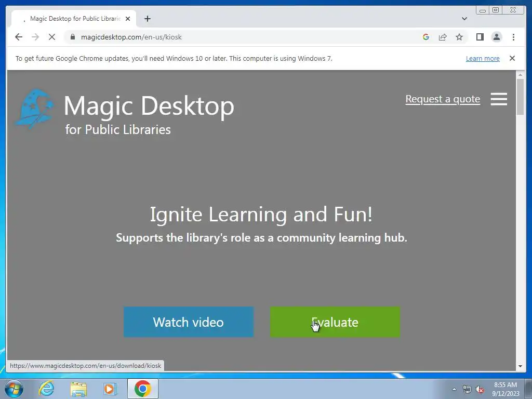
Task: Click the taskbar clock showing 8:55 AM
Action: click(x=506, y=389)
